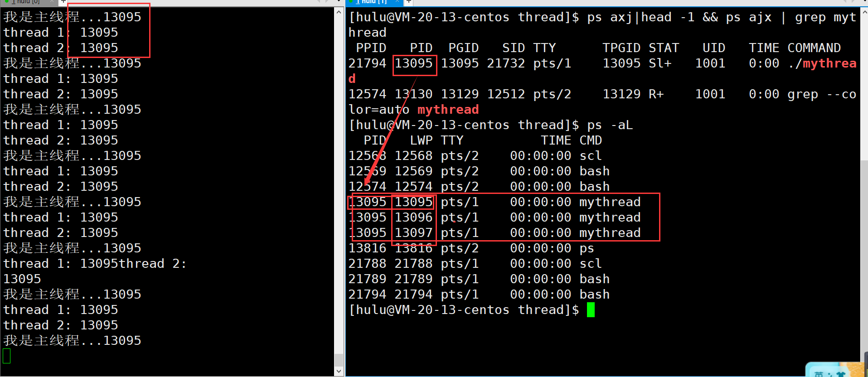The image size is (868, 377).
Task: Click the left pane scrollbar thumb
Action: [339, 360]
